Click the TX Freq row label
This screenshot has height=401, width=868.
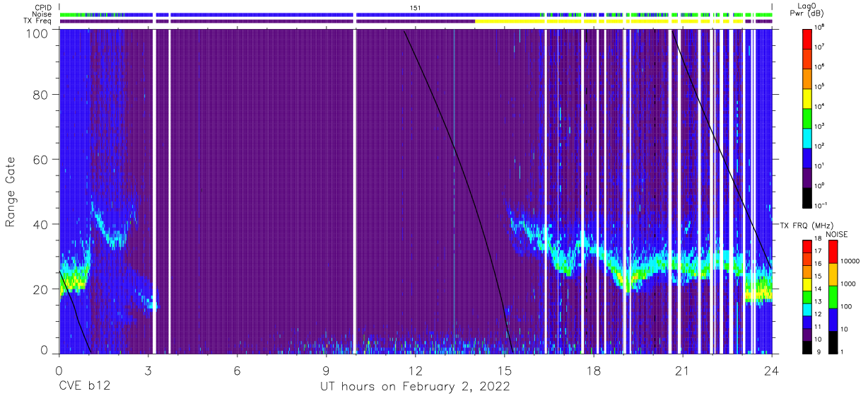pos(38,21)
